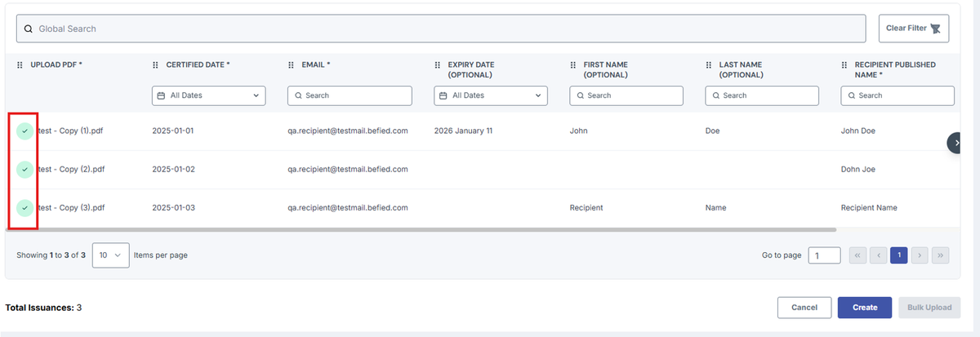Click green check icon for test - Copy (3).pdf

click(25, 208)
